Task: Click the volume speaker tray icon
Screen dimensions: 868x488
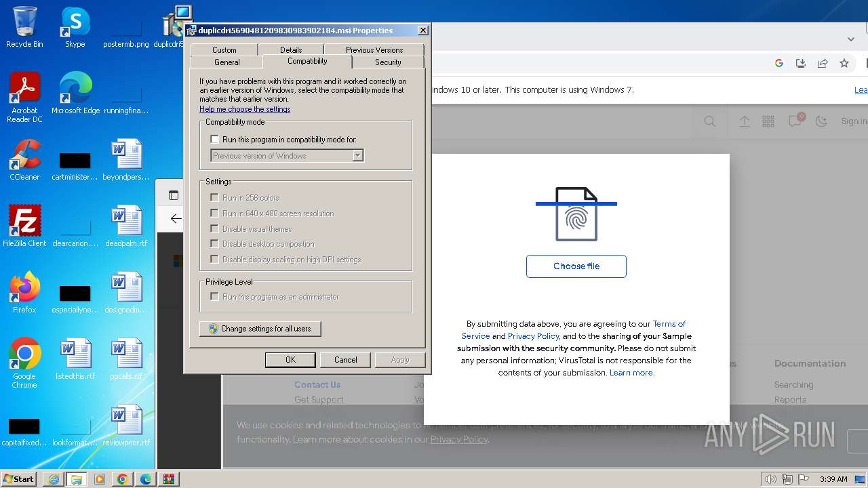Action: [x=770, y=479]
